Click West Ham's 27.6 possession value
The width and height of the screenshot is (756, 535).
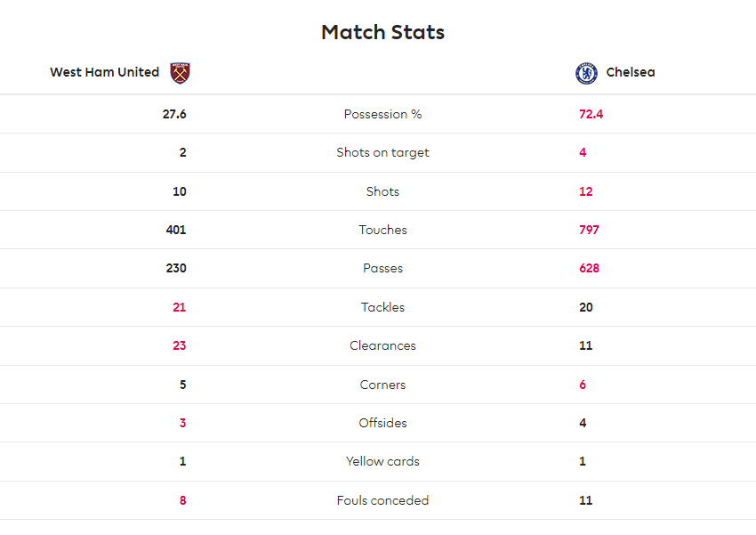(x=174, y=114)
